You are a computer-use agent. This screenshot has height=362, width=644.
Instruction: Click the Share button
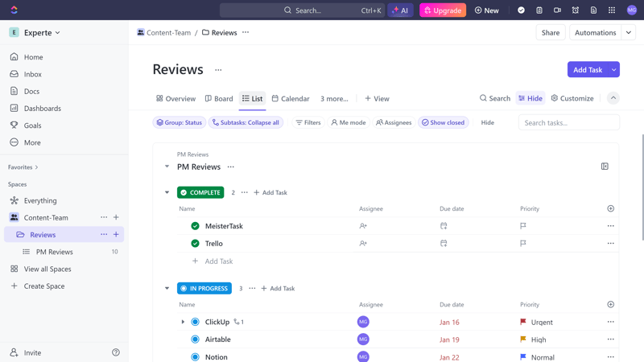point(551,32)
